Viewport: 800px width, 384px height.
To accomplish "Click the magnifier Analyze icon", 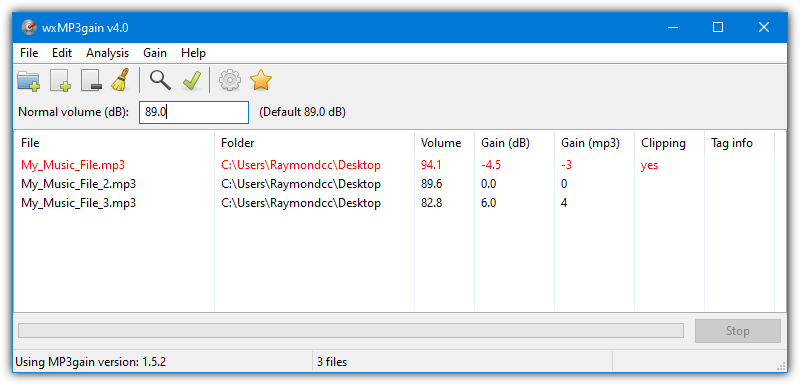I will tap(160, 80).
